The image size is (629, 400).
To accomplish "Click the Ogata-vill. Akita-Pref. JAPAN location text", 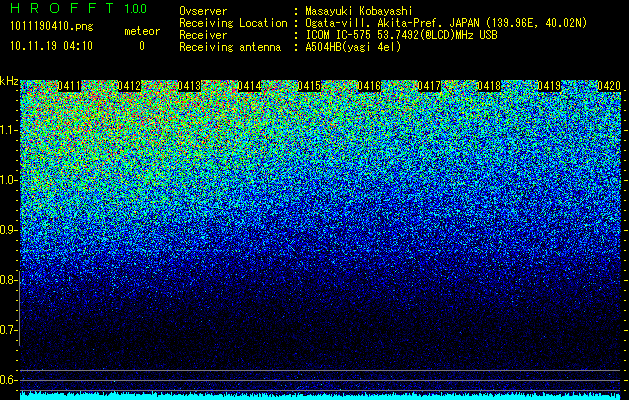I will pos(446,23).
